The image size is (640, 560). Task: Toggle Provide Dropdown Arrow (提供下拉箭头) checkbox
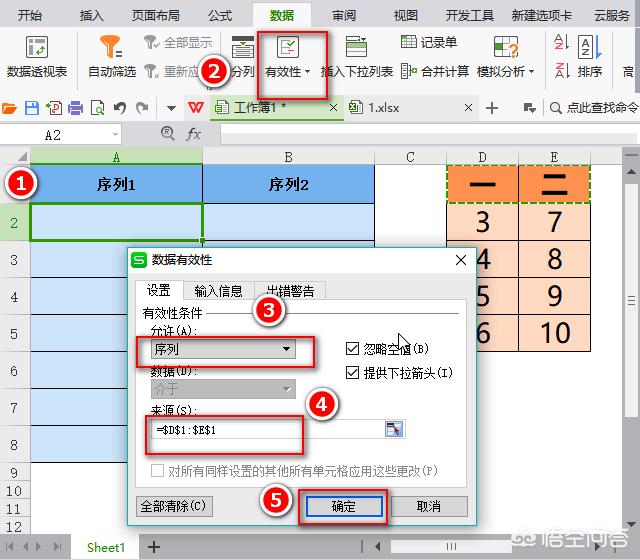pyautogui.click(x=352, y=372)
